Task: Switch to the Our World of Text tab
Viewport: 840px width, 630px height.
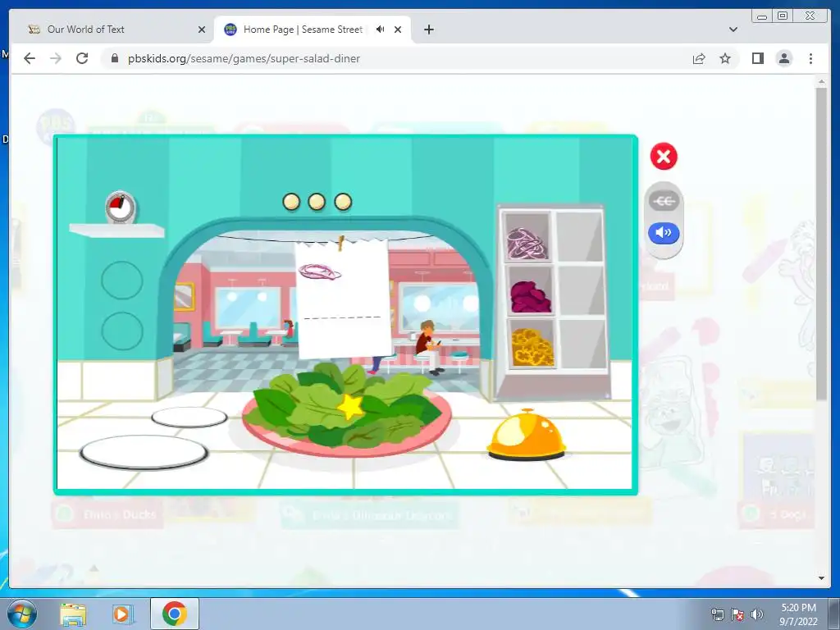Action: [115, 30]
